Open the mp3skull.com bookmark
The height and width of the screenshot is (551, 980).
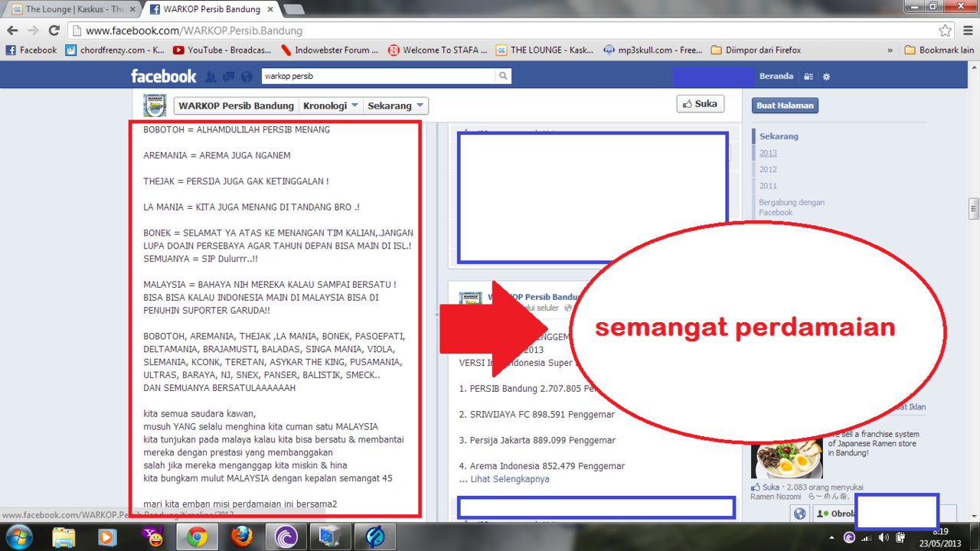pos(653,50)
